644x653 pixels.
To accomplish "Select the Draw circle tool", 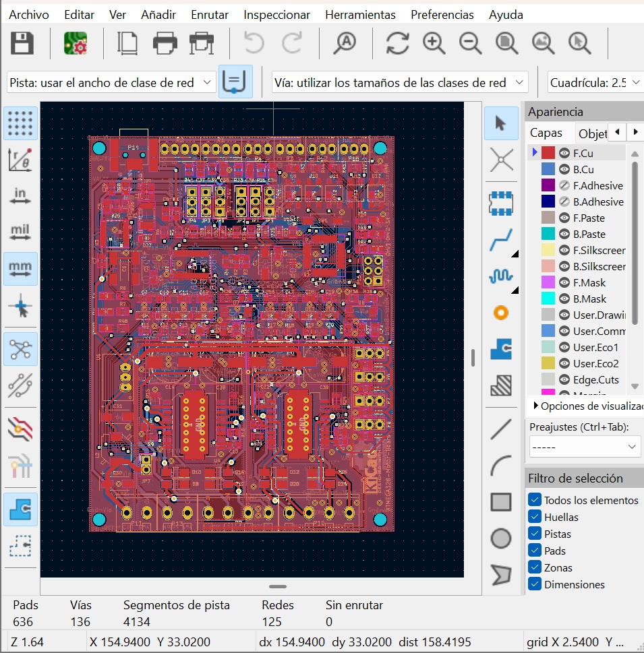I will [x=500, y=538].
